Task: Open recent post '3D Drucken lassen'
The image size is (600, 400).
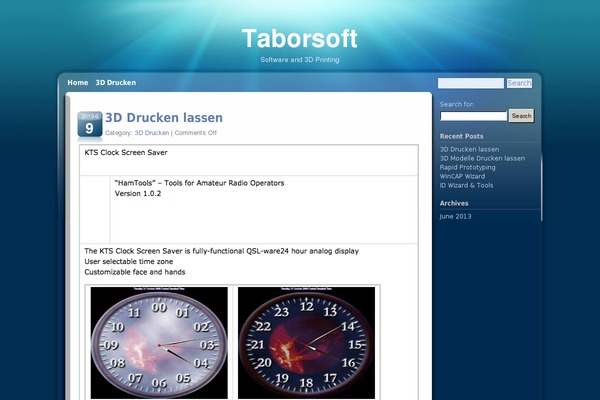Action: point(469,149)
